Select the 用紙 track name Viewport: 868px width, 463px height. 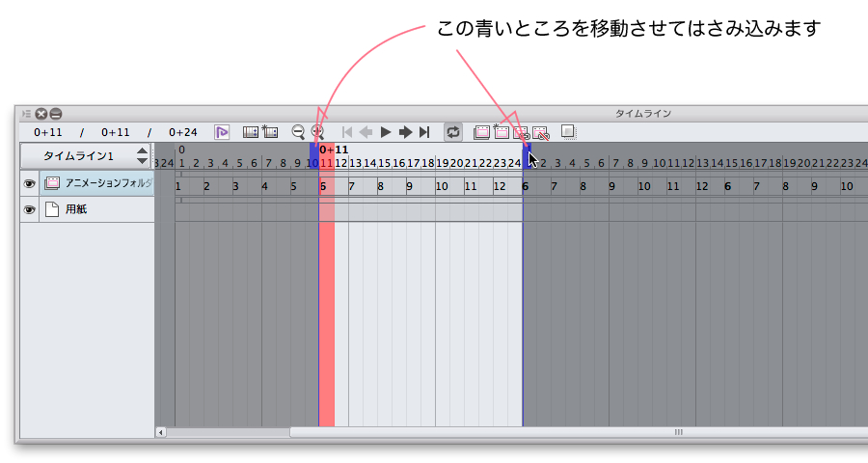pos(76,209)
